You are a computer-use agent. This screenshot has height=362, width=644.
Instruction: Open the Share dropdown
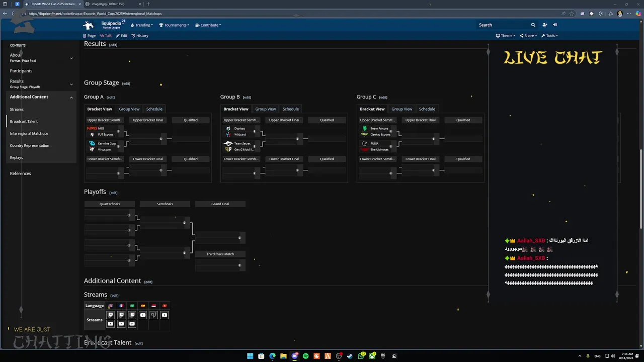(528, 36)
